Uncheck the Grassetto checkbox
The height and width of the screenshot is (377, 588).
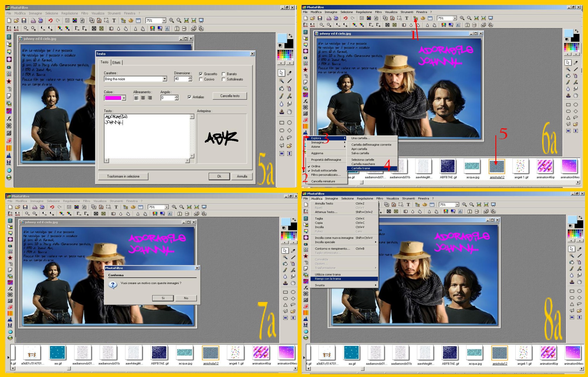pos(201,74)
